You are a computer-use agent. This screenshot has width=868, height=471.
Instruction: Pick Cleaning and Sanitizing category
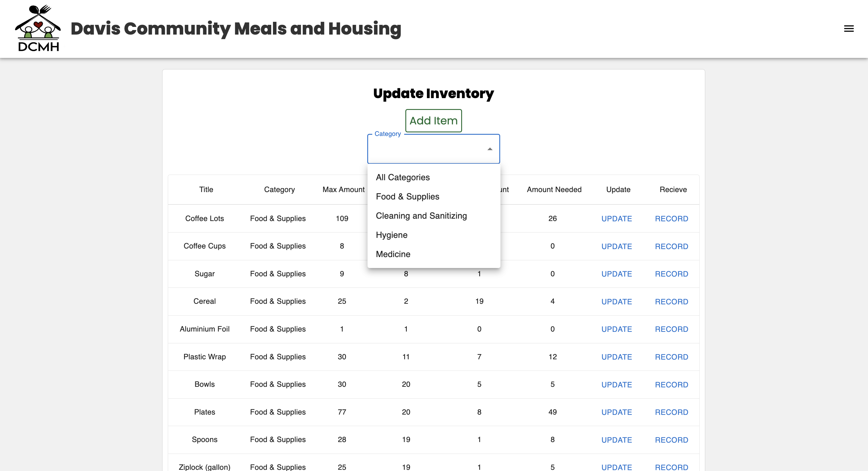pyautogui.click(x=421, y=216)
